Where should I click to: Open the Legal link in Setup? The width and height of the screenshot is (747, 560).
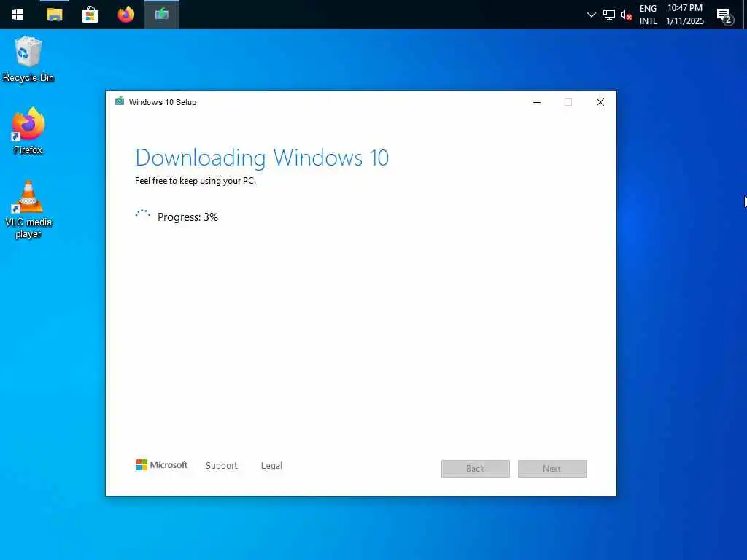tap(271, 466)
